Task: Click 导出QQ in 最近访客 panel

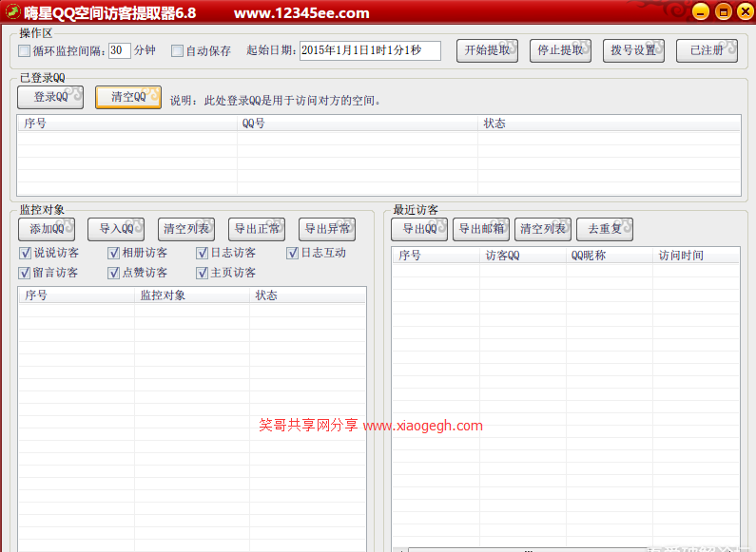Action: pos(419,229)
